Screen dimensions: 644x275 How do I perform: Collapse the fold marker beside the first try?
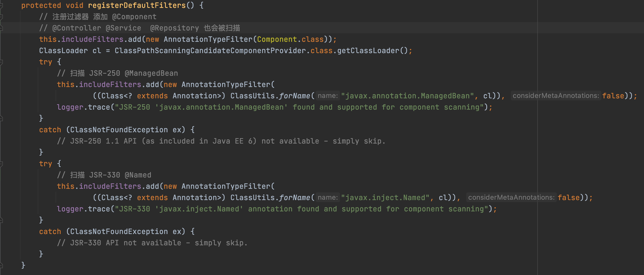1,62
